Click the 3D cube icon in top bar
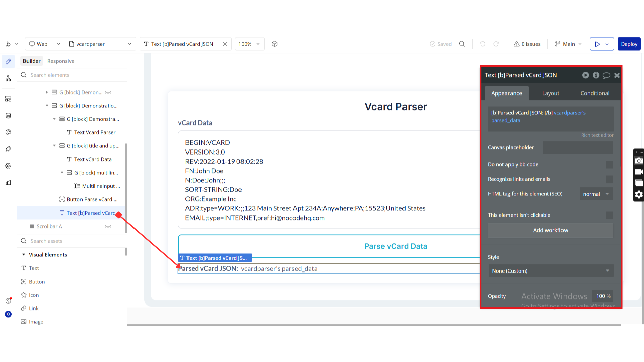644x362 pixels. (275, 44)
